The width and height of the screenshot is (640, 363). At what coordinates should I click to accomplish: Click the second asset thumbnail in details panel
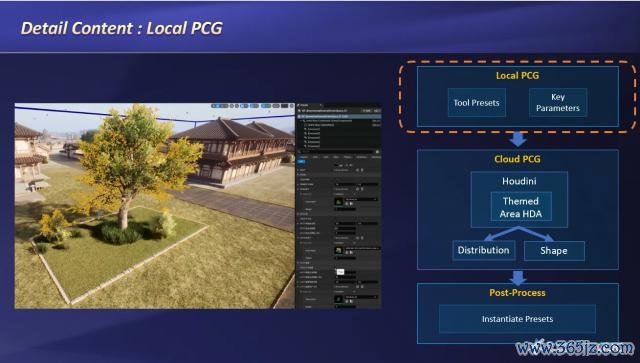pyautogui.click(x=339, y=250)
